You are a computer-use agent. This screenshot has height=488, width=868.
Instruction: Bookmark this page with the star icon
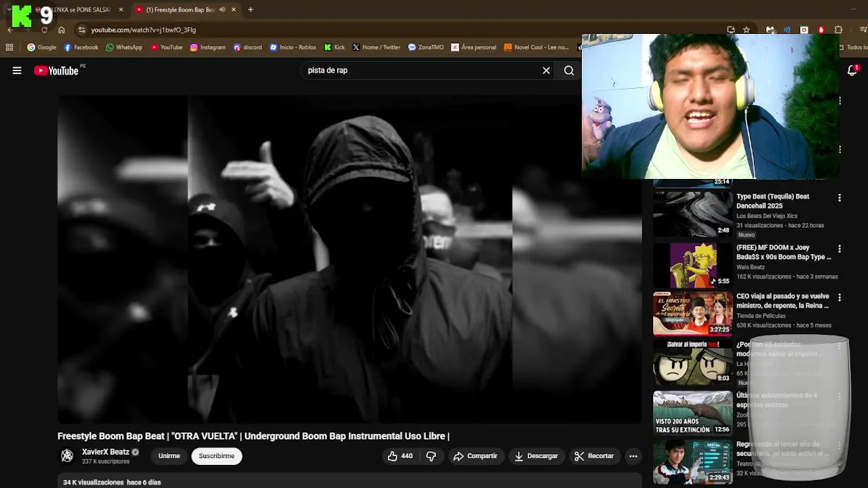[747, 30]
